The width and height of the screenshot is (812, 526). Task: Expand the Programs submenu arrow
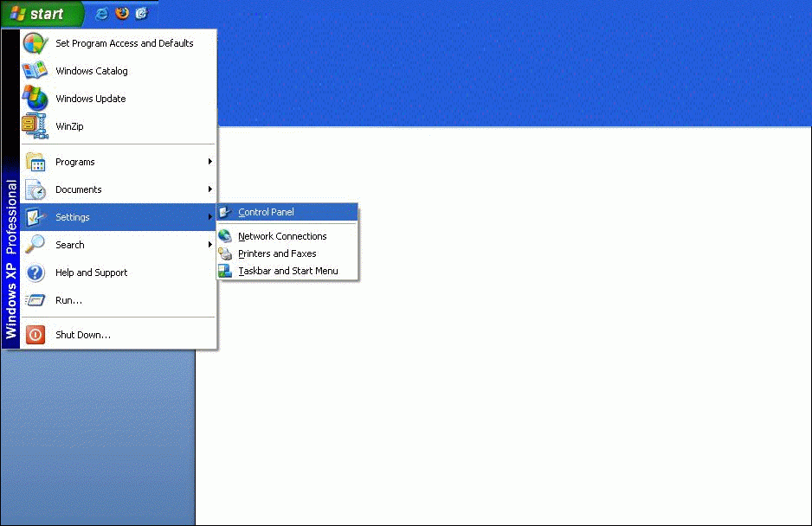coord(209,162)
